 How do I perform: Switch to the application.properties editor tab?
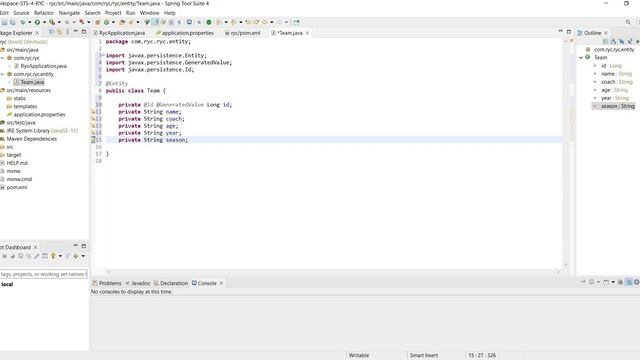point(184,33)
